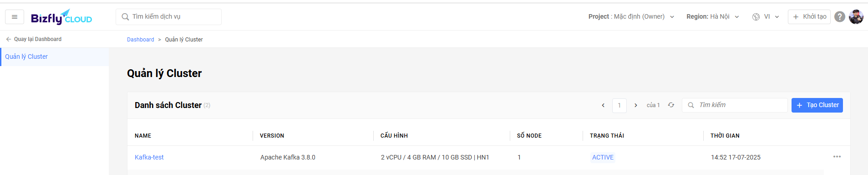Click the Tạo Cluster button
This screenshot has width=868, height=175.
pos(817,105)
